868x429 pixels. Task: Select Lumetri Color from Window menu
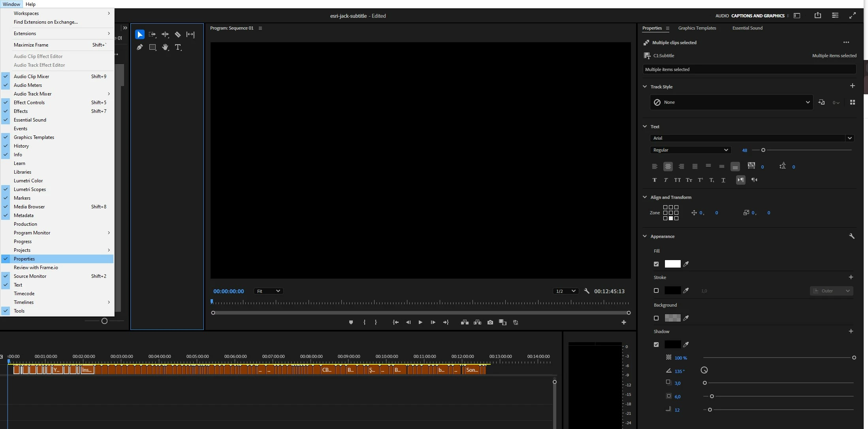click(x=28, y=181)
